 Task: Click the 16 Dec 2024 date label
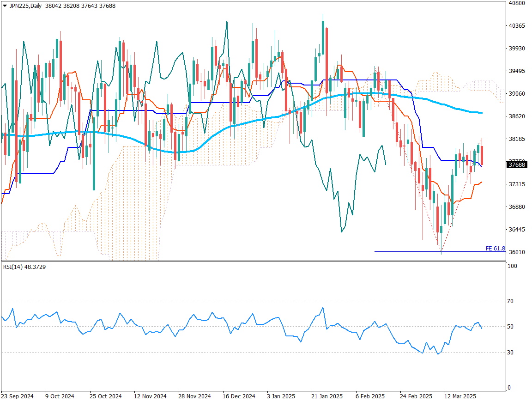239,396
